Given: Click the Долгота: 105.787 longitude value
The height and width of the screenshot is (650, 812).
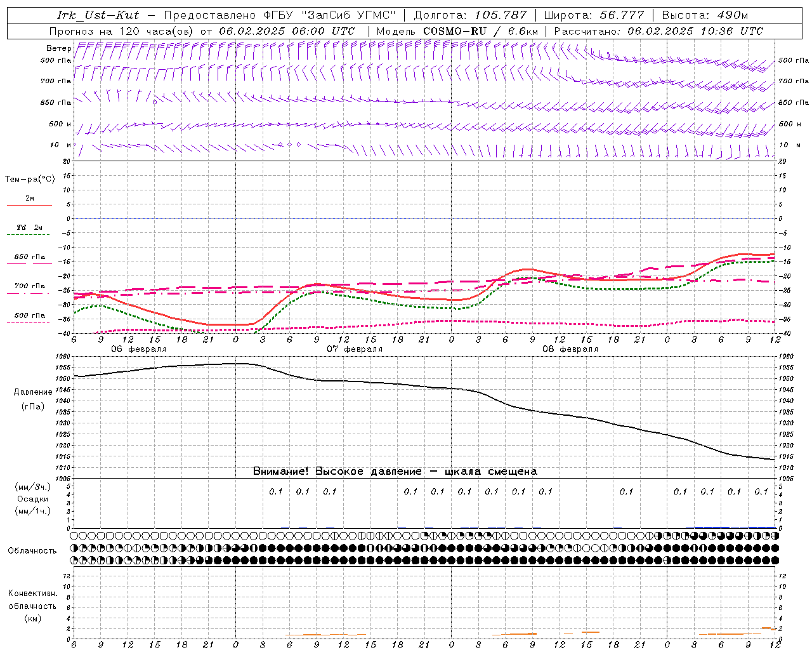Looking at the screenshot, I should coord(470,15).
